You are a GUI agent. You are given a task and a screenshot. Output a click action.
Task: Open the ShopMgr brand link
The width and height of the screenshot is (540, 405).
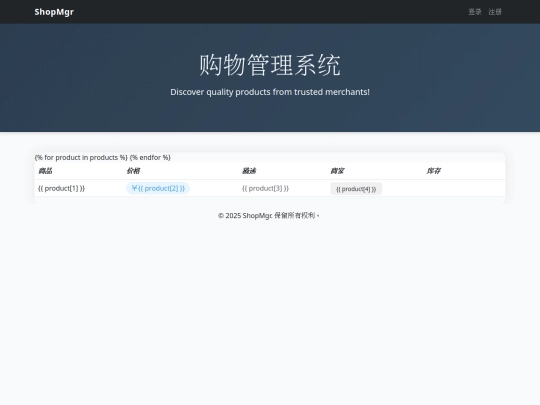click(54, 12)
